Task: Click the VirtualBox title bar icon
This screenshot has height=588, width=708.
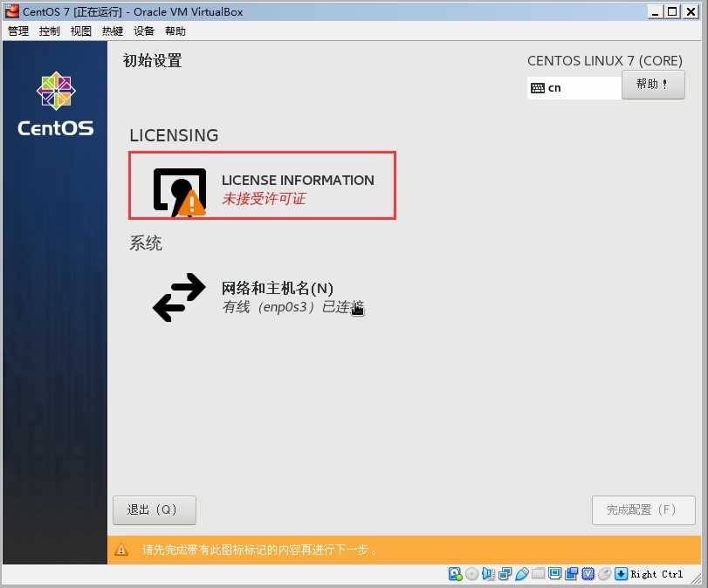Action: coord(11,11)
